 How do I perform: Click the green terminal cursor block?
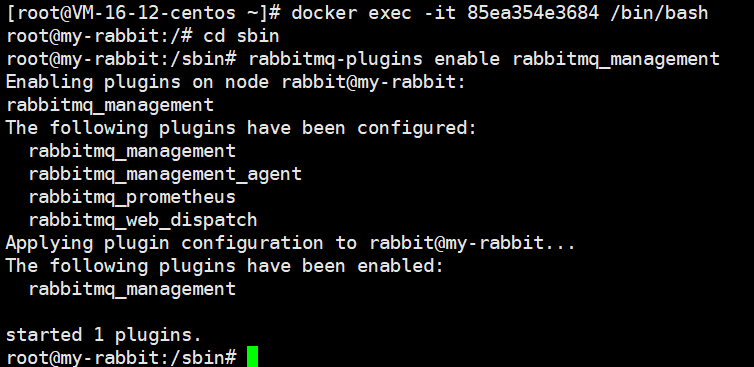coord(252,356)
